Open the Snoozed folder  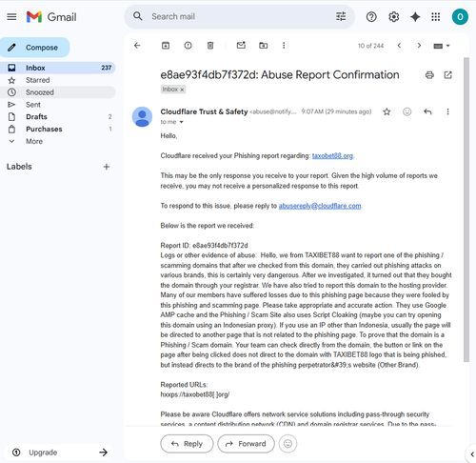tap(57, 92)
